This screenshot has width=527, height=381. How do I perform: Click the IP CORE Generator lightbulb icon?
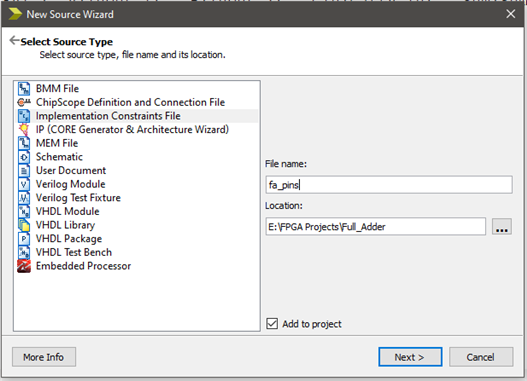point(24,130)
